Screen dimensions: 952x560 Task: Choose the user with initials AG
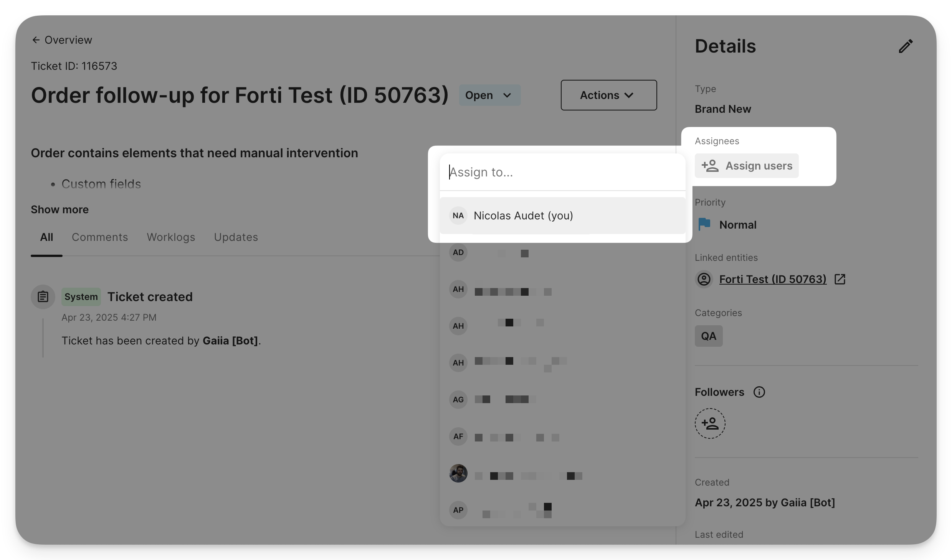pos(562,400)
